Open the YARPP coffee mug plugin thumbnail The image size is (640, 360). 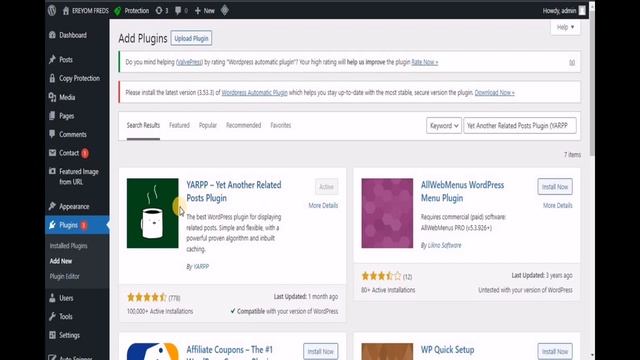(153, 213)
